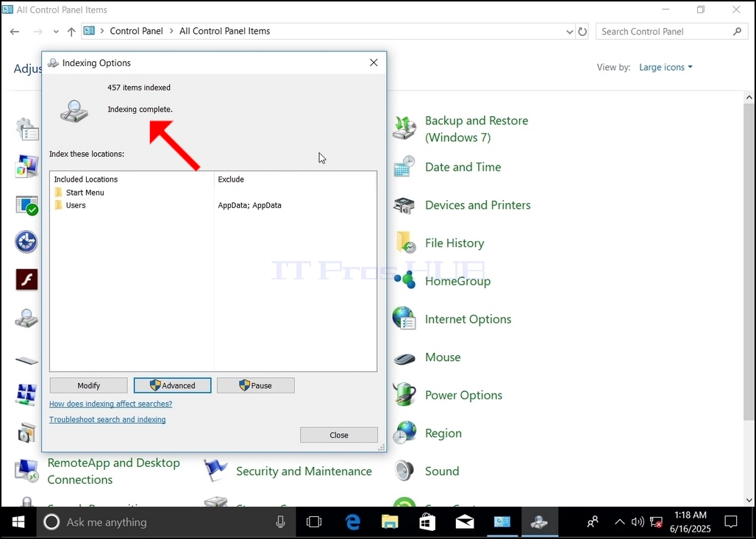Open the Internet Options icon
Image resolution: width=756 pixels, height=539 pixels.
point(404,318)
